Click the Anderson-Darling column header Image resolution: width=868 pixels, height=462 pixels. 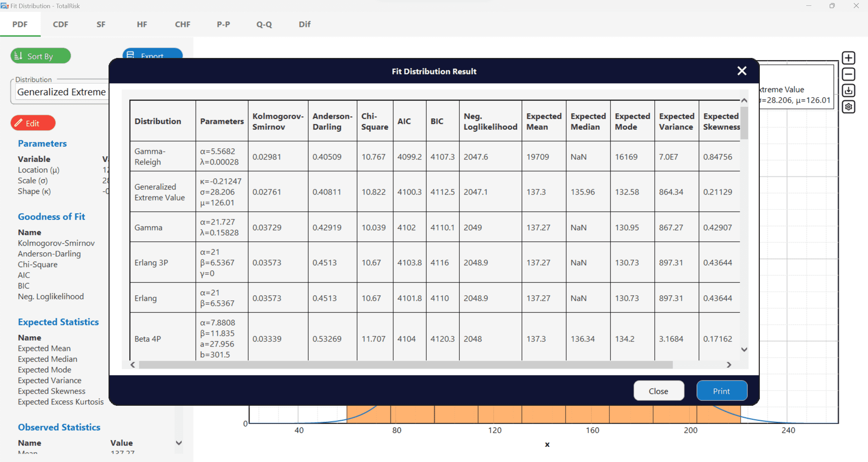(x=332, y=121)
